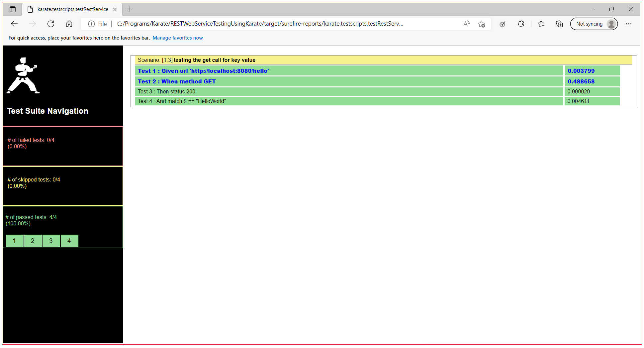644x348 pixels.
Task: Open Favorites list icon
Action: (x=541, y=24)
